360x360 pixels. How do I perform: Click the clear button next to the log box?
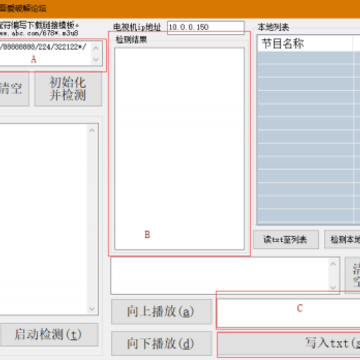click(353, 275)
